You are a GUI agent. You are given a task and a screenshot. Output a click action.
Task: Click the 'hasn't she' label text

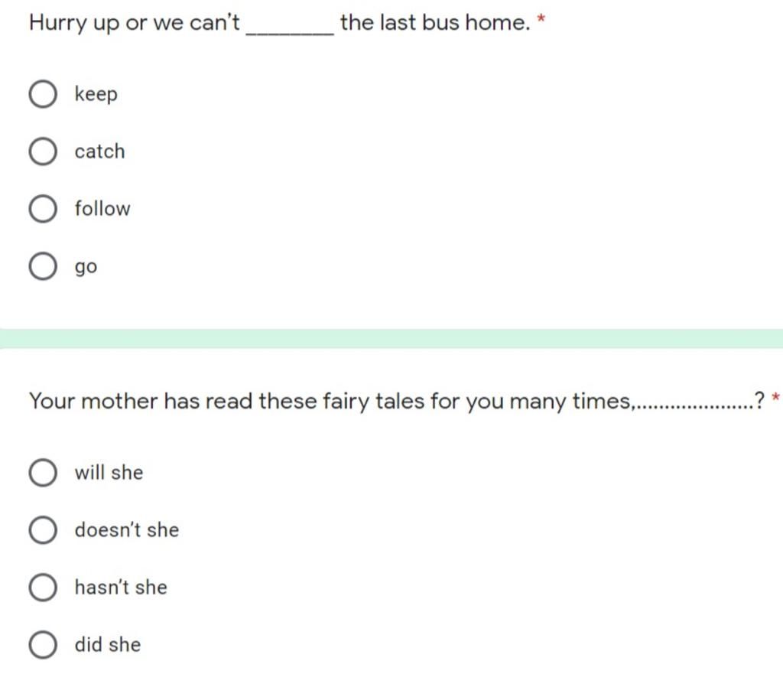pos(121,588)
